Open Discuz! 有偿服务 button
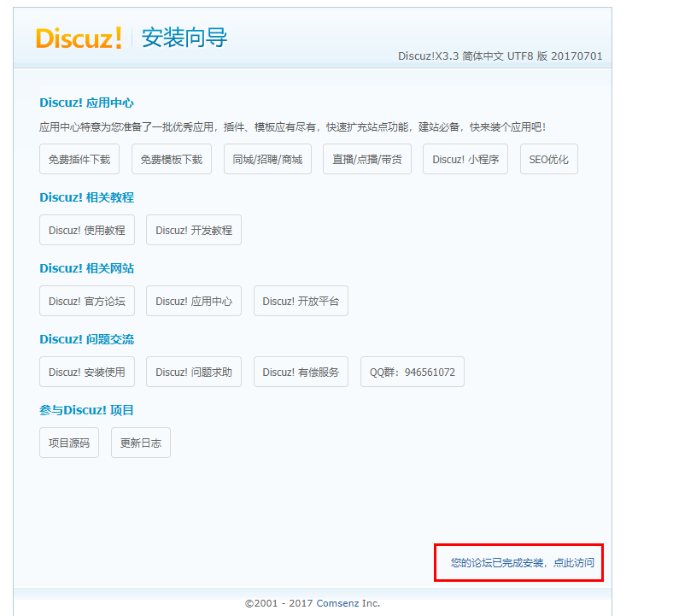The width and height of the screenshot is (679, 616). point(301,372)
